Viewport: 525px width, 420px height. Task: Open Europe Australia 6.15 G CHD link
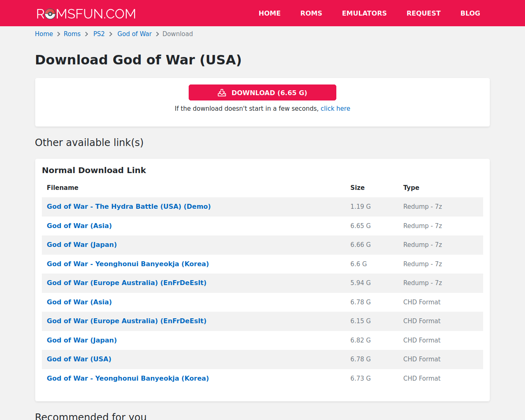pyautogui.click(x=127, y=321)
